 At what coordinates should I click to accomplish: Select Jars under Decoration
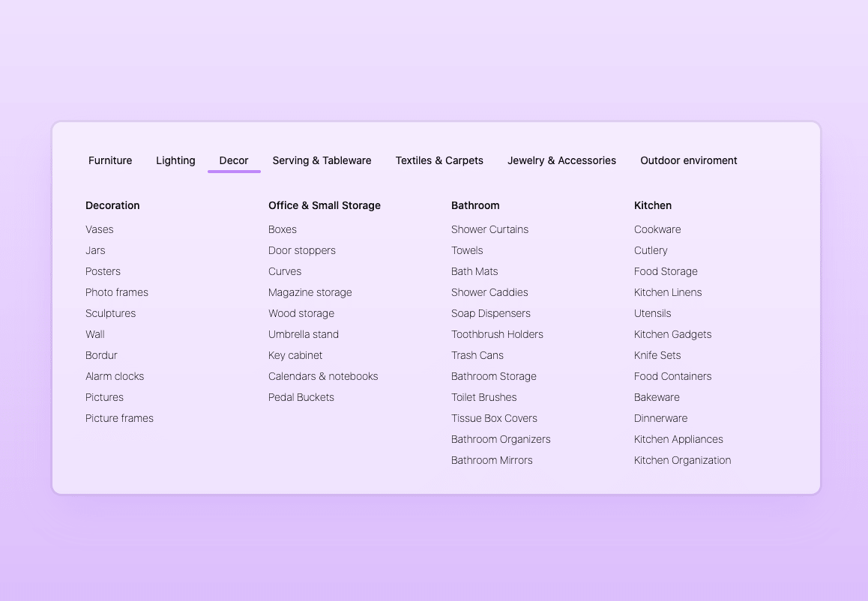point(95,250)
